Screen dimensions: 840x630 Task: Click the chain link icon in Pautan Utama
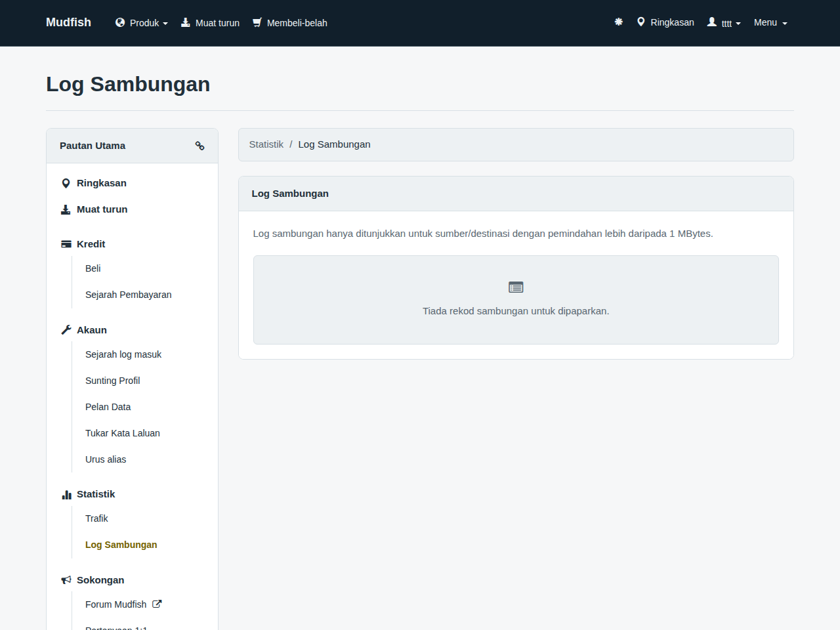[199, 146]
